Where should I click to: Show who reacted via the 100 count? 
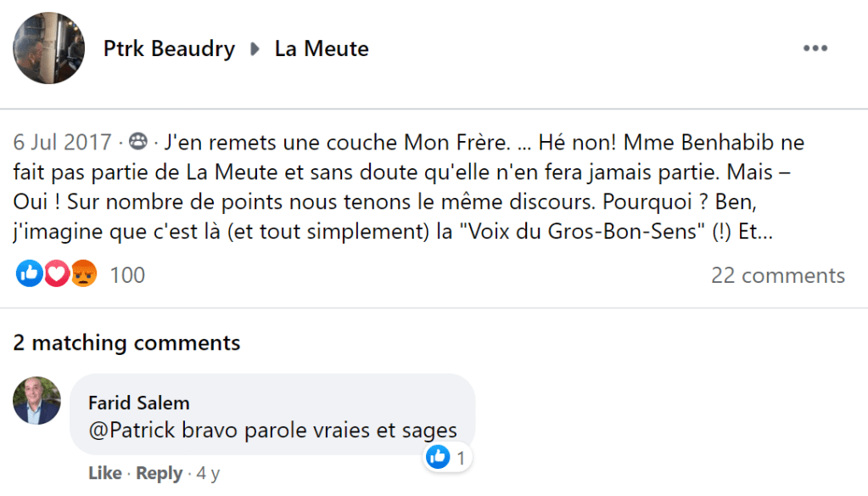[127, 275]
